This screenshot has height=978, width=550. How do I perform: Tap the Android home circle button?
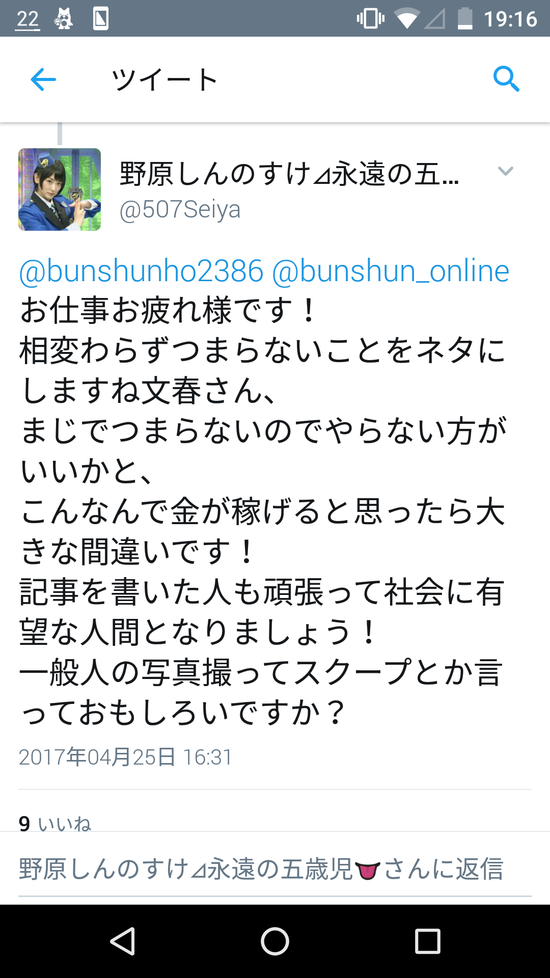[x=275, y=941]
